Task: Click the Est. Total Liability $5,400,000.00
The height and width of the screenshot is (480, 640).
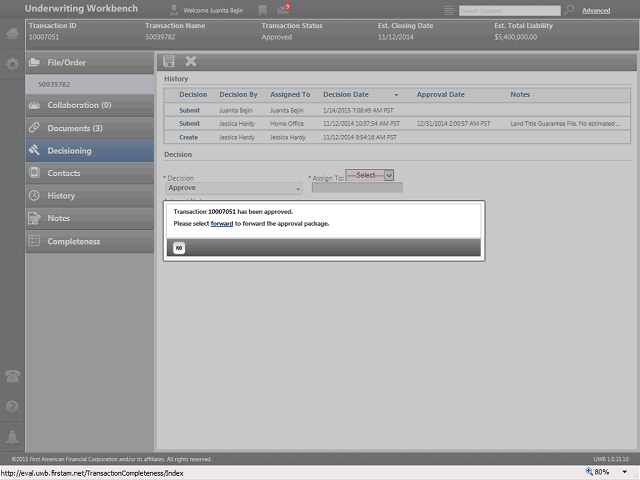Action: [x=516, y=37]
